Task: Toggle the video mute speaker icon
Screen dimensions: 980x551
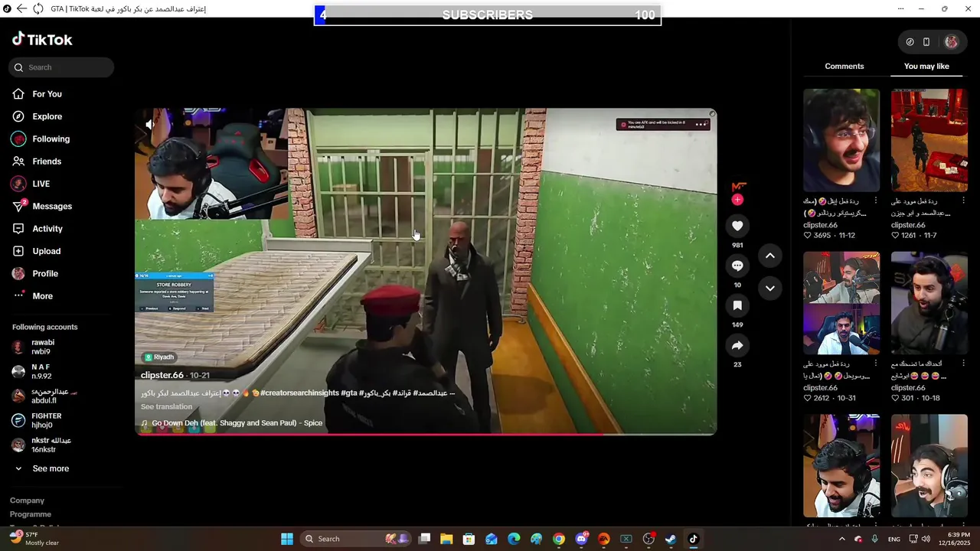Action: coord(150,124)
